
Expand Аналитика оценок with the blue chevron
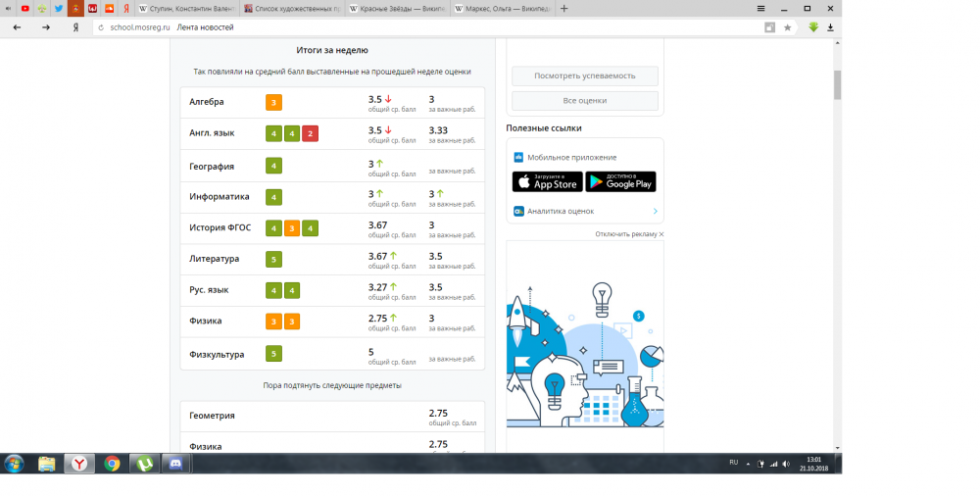tap(655, 211)
